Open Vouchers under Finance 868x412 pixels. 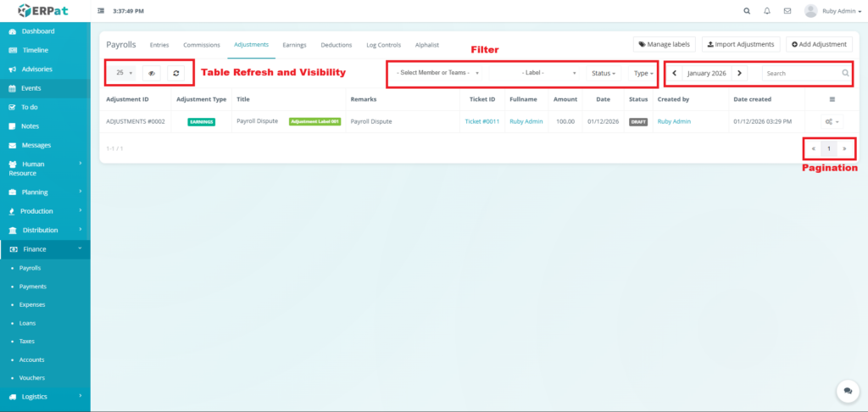pos(31,378)
